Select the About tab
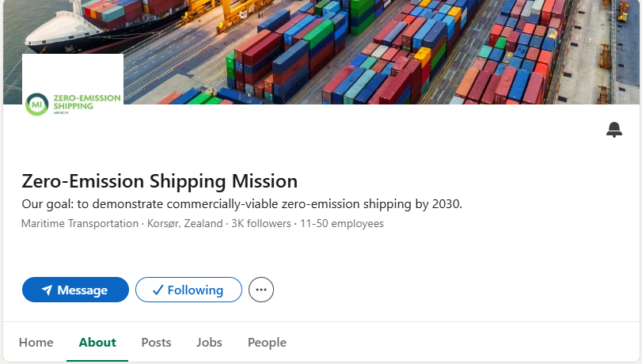 pyautogui.click(x=97, y=343)
